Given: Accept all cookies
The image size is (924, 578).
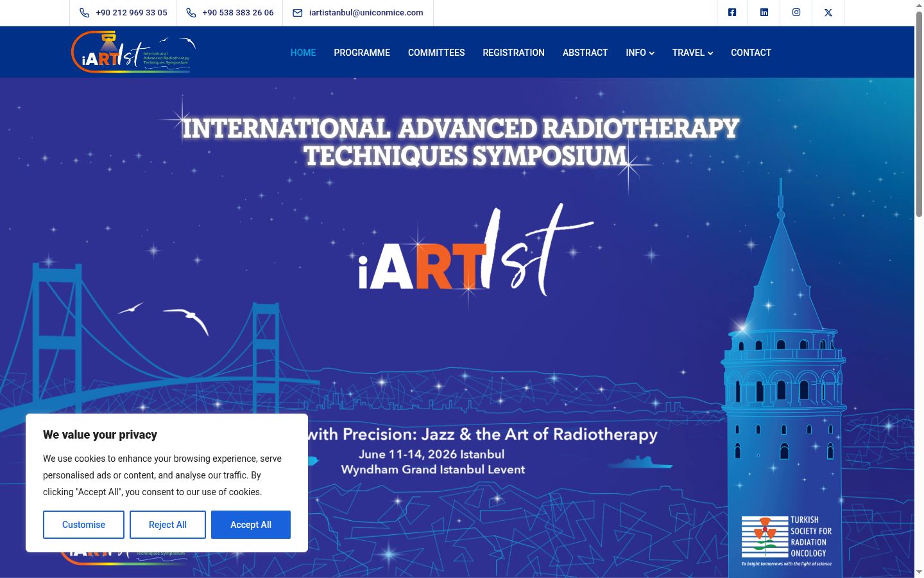Looking at the screenshot, I should click(x=251, y=525).
